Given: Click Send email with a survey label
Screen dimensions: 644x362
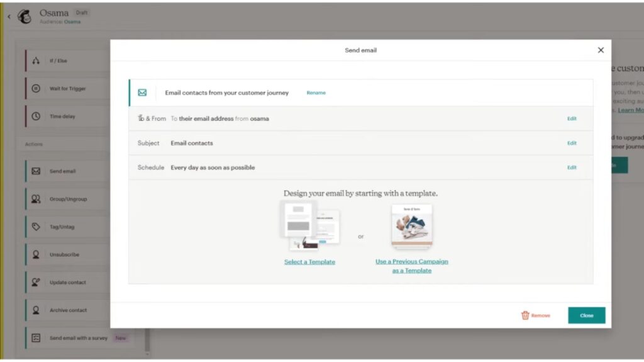Looking at the screenshot, I should click(x=79, y=338).
